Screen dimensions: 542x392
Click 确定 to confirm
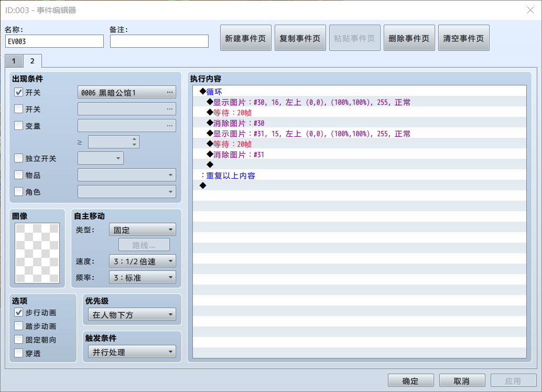point(410,380)
